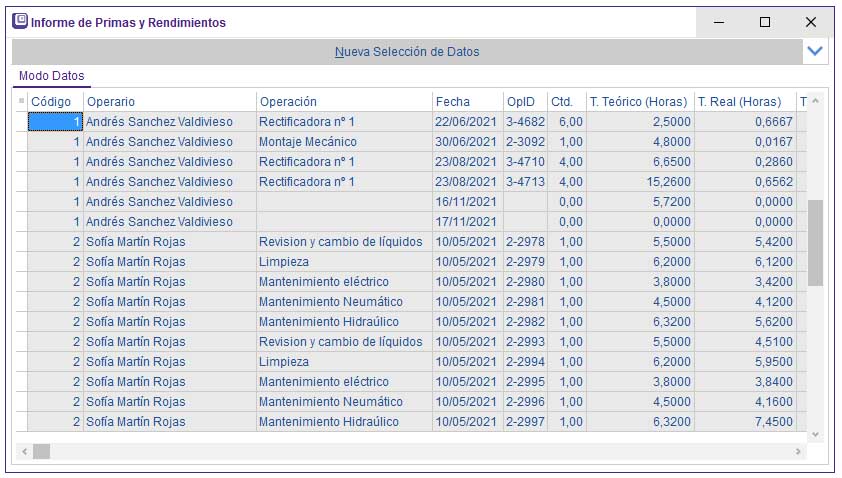Image resolution: width=842 pixels, height=478 pixels.
Task: Select the T. Teórico (Horas) column header
Action: [639, 101]
